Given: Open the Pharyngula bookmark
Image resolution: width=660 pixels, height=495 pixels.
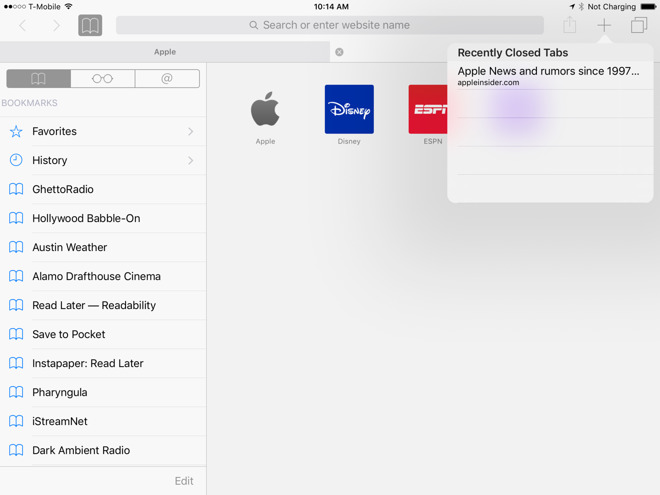Looking at the screenshot, I should (x=103, y=393).
